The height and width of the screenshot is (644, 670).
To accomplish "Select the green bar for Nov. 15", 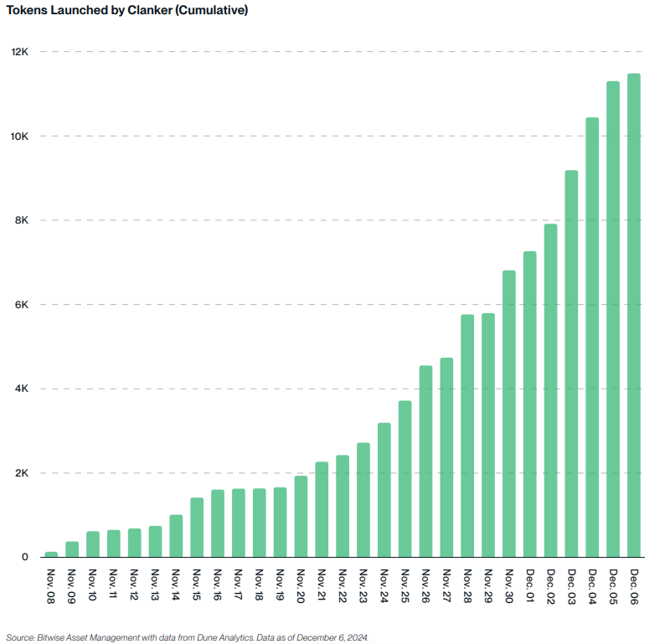I will (x=197, y=528).
